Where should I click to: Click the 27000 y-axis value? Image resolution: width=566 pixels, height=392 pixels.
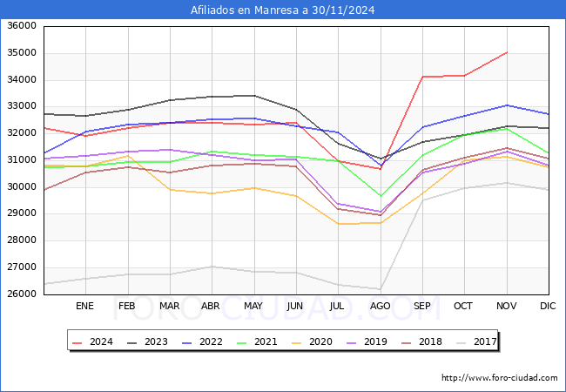point(22,267)
